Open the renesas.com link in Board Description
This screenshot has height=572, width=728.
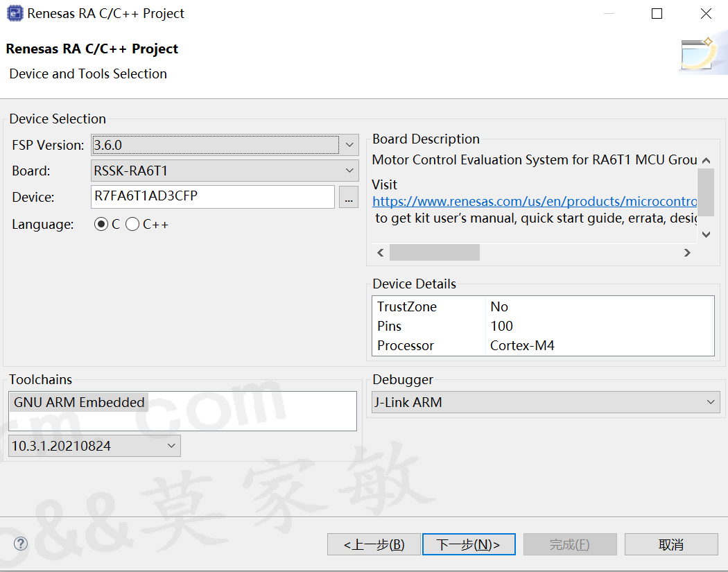click(535, 201)
